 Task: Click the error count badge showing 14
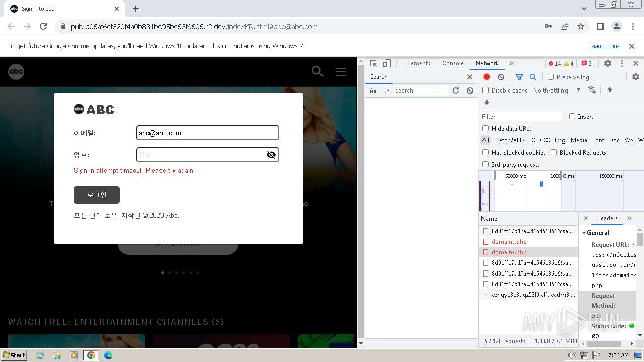(554, 63)
